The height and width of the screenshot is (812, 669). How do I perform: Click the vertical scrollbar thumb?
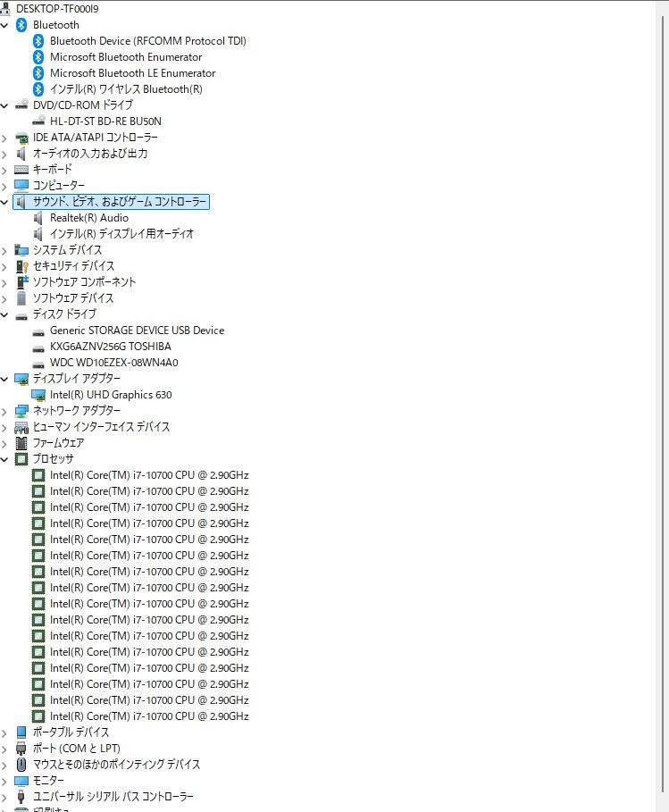(x=662, y=404)
